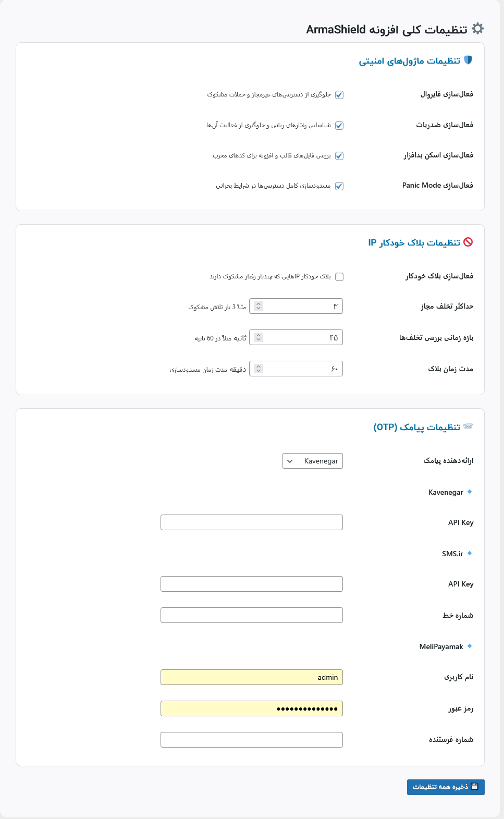The image size is (504, 819).
Task: Click the stepper arrows on block duration field
Action: coord(259,369)
